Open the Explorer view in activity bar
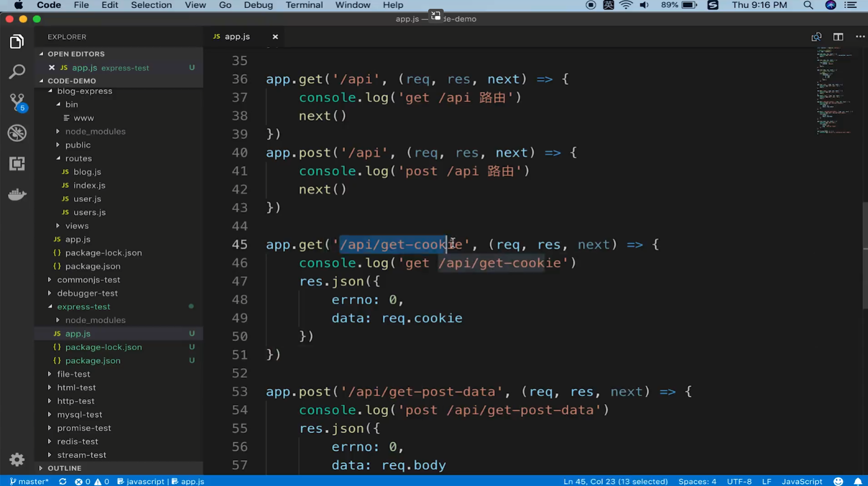The height and width of the screenshot is (486, 868). [17, 42]
